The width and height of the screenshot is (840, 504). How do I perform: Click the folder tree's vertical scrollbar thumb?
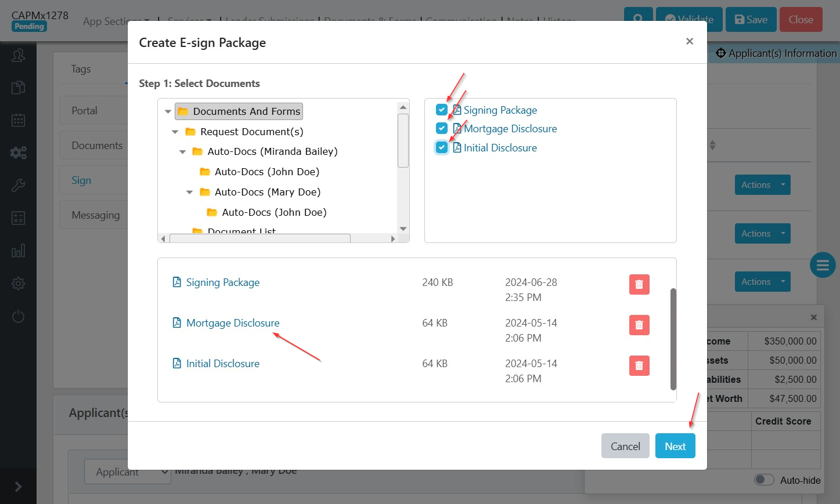tap(403, 140)
